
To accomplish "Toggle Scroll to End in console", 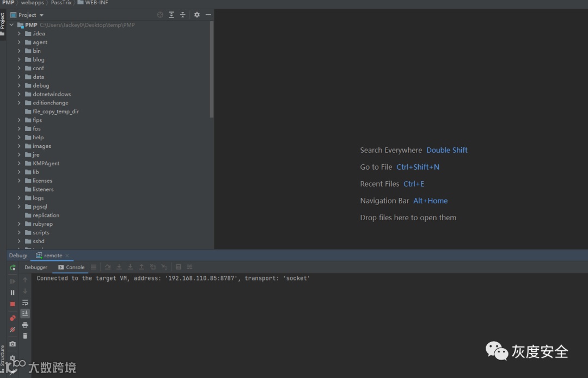I will (x=25, y=313).
